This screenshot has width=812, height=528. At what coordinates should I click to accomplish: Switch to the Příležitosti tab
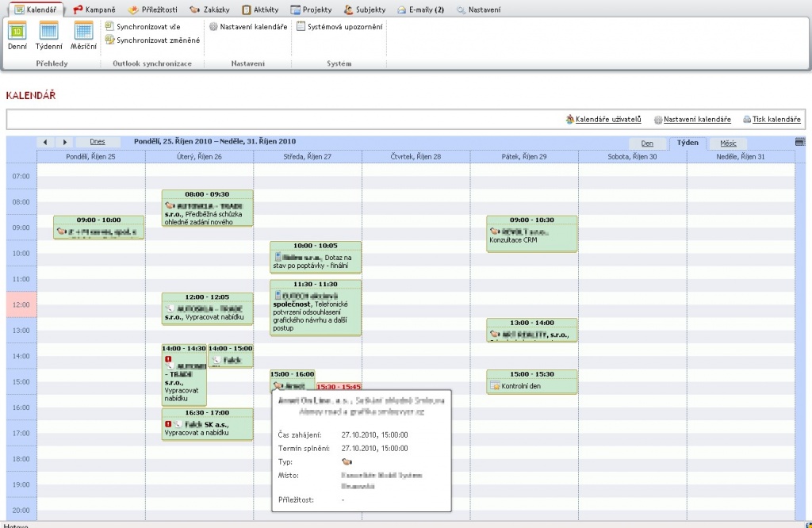tap(153, 10)
